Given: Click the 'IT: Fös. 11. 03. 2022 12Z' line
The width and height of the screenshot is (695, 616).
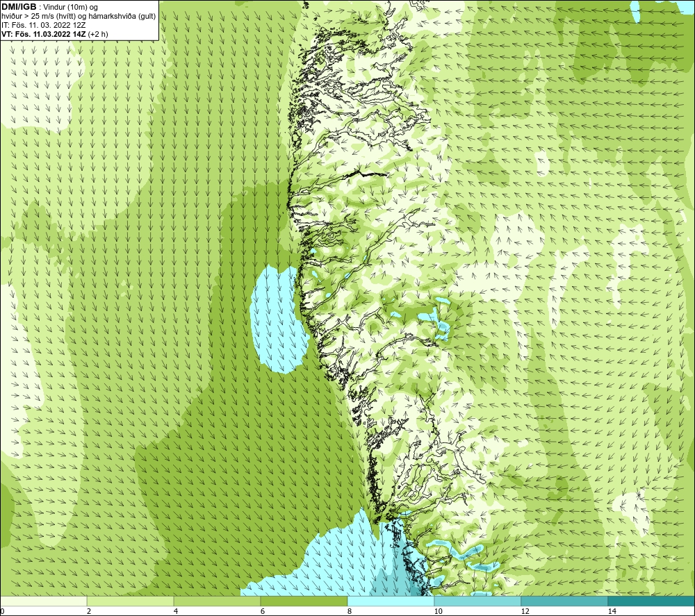Looking at the screenshot, I should coord(43,25).
